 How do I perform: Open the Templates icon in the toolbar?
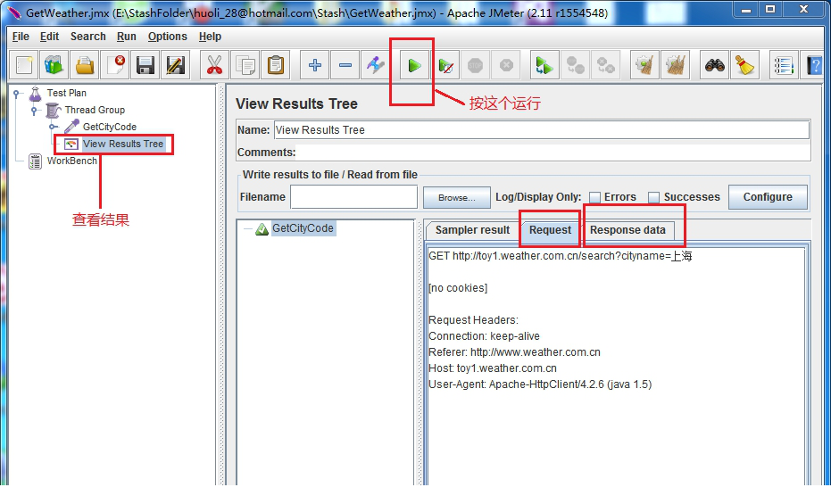pyautogui.click(x=54, y=65)
